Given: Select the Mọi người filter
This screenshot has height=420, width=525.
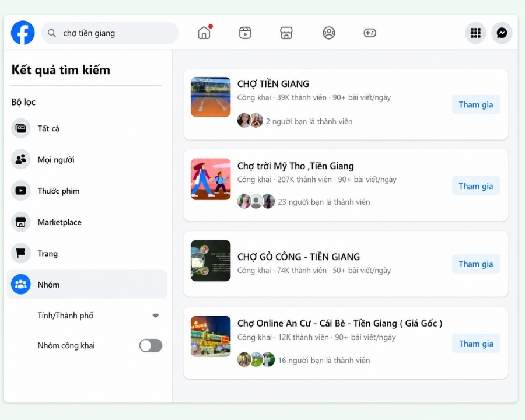Looking at the screenshot, I should (x=87, y=159).
